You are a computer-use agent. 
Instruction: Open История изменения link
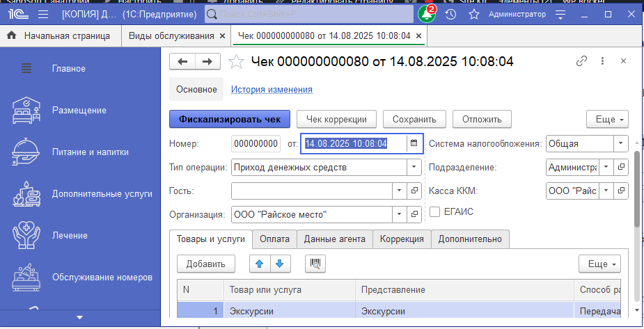pos(272,90)
